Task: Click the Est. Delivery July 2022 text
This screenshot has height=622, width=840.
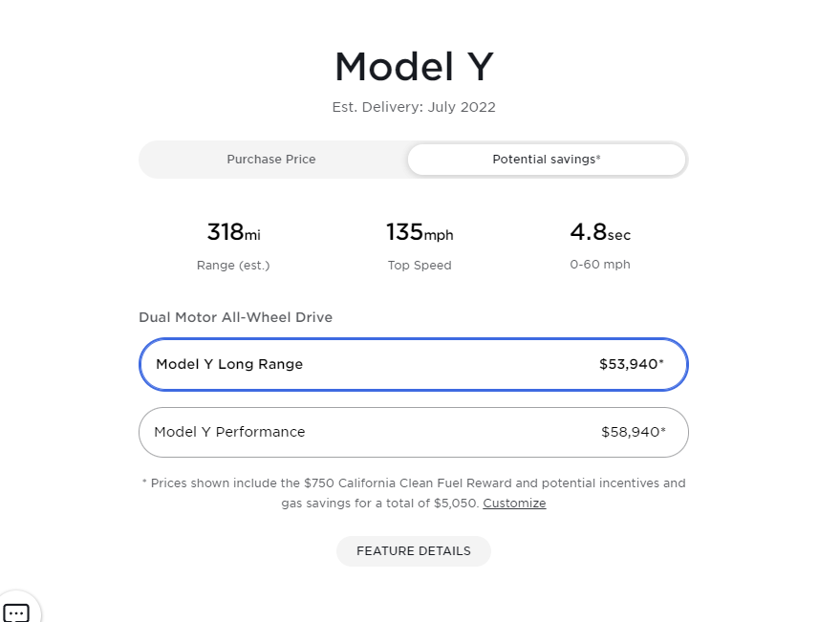Action: pos(413,107)
